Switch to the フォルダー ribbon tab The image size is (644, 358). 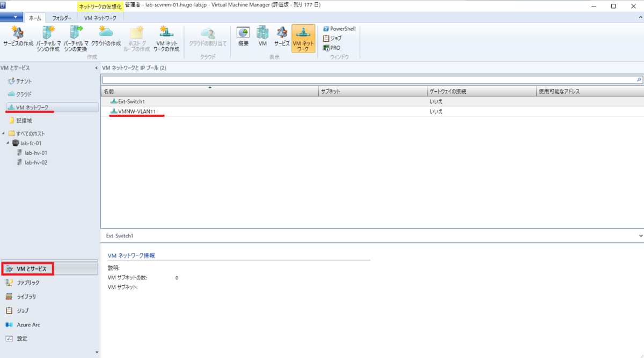62,18
